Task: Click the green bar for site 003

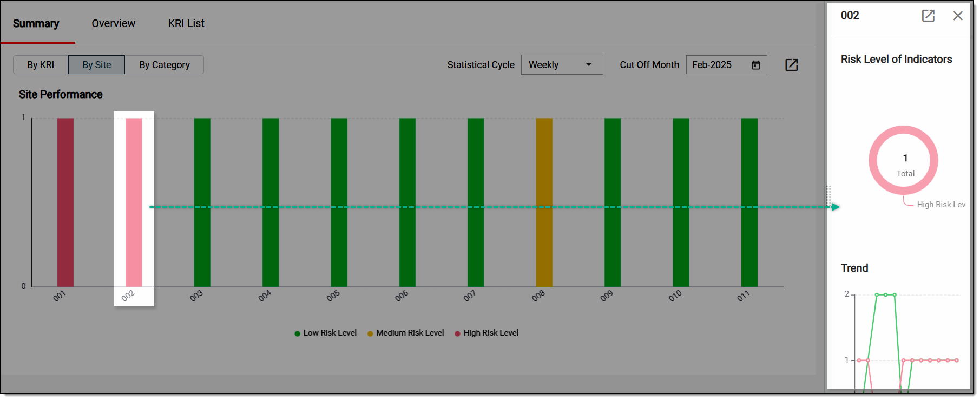Action: pos(202,202)
